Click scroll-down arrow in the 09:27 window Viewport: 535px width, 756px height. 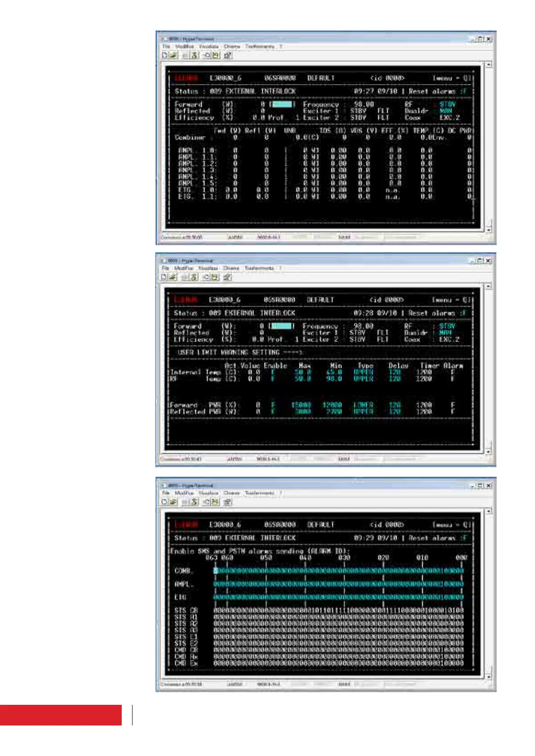coord(489,229)
